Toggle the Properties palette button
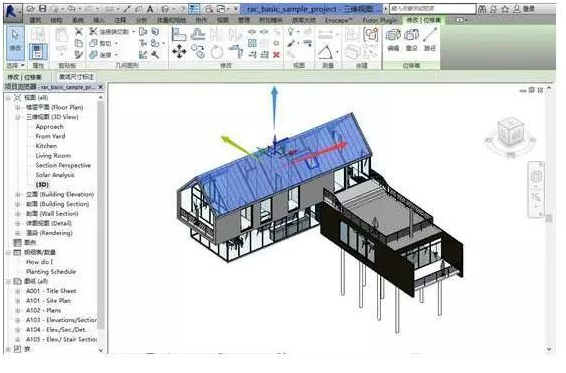This screenshot has width=566, height=373. [38, 51]
